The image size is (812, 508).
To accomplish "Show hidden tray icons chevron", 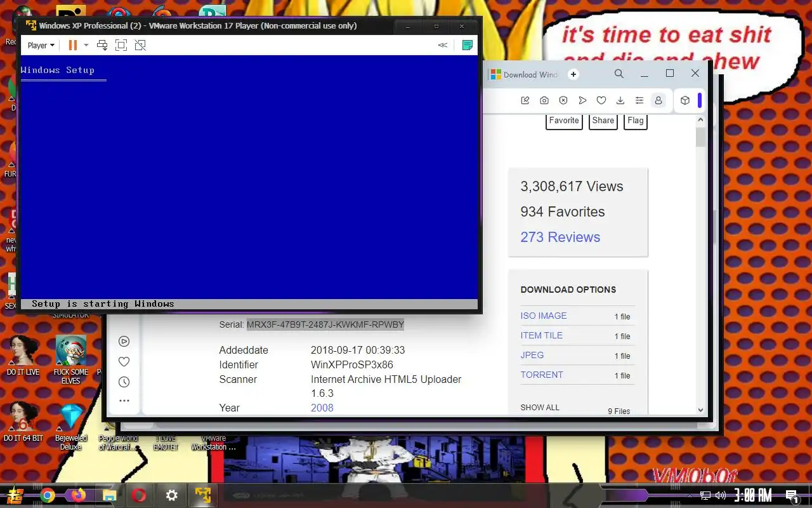I will (690, 495).
